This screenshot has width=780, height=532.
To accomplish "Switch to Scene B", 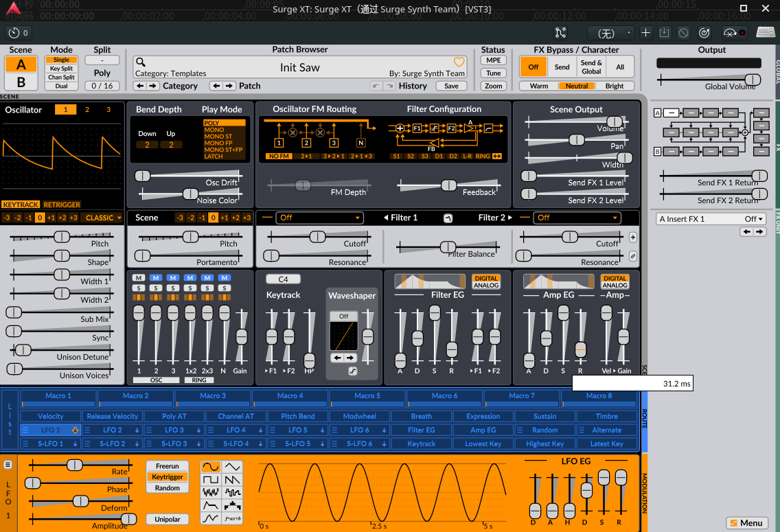I will pos(21,82).
